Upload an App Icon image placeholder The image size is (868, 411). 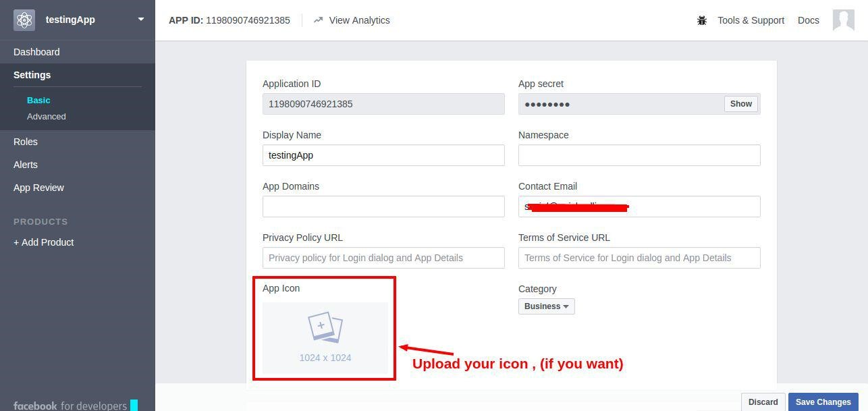(x=325, y=337)
